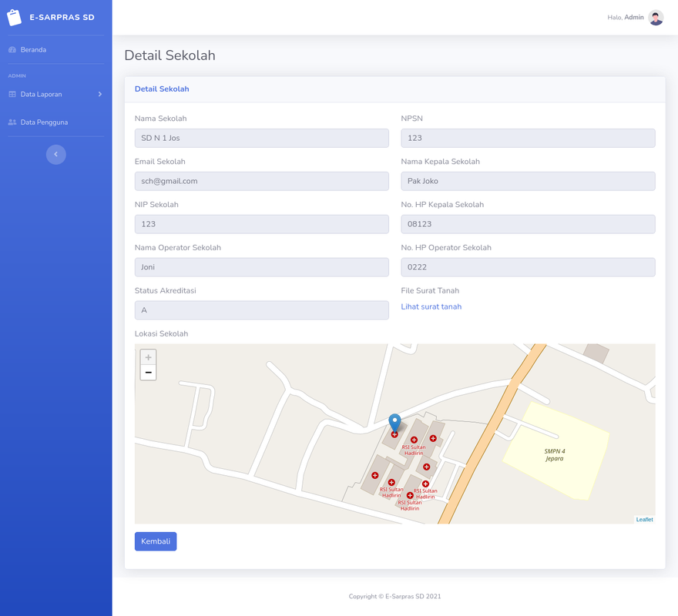Click the E-Sarpras clipboard logo icon
This screenshot has height=616, width=678.
pos(14,17)
